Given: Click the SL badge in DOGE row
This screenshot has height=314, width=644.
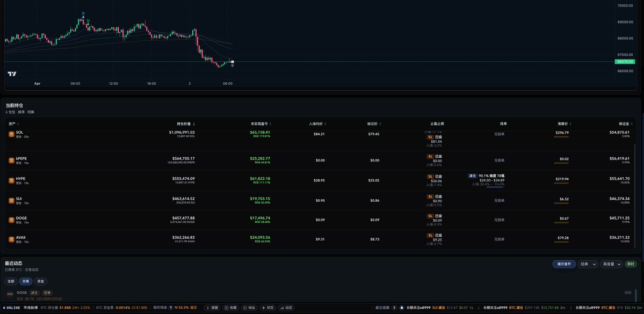Looking at the screenshot, I should [430, 216].
